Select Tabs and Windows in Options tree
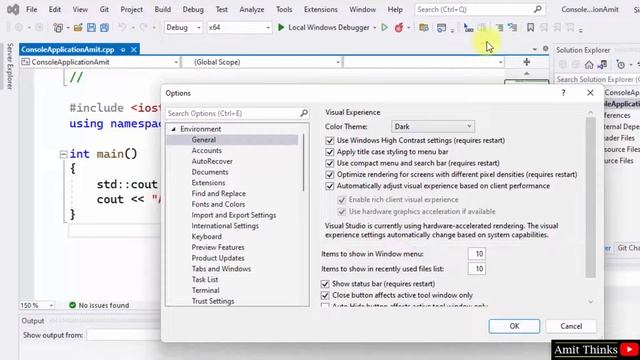Image resolution: width=640 pixels, height=360 pixels. [x=221, y=269]
